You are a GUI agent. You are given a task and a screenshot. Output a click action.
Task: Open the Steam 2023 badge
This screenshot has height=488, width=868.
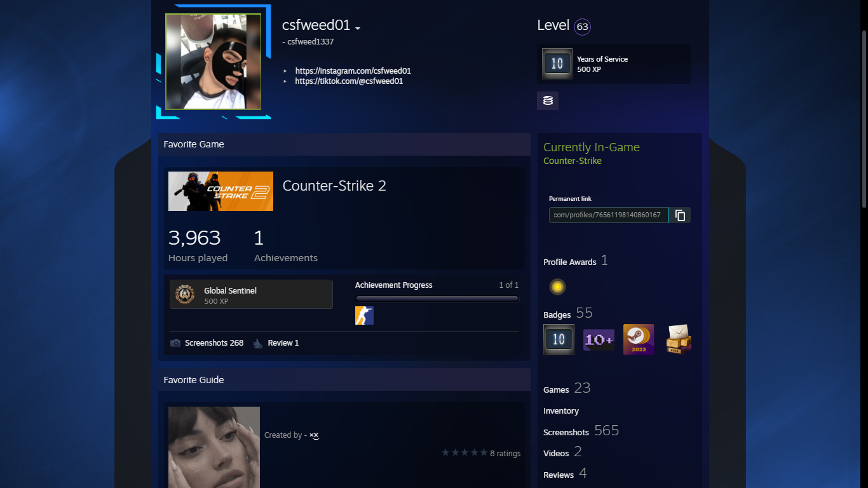coord(639,340)
